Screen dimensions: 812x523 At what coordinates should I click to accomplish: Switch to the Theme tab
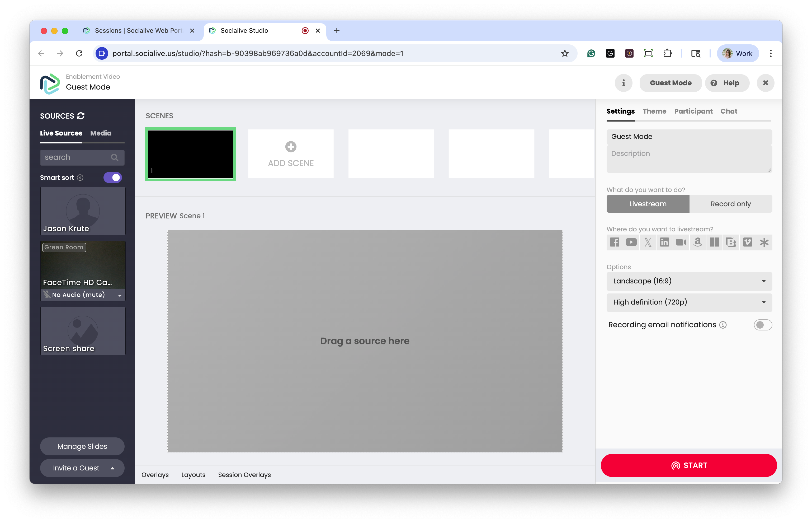click(x=654, y=111)
